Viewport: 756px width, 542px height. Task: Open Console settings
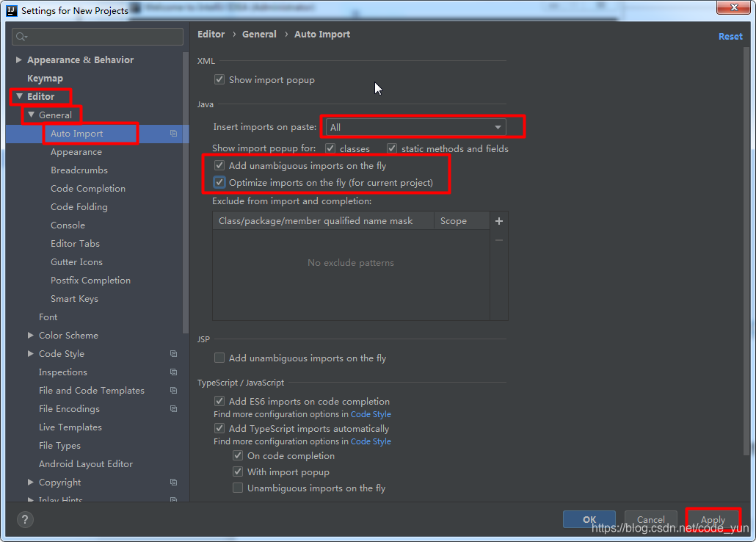(x=68, y=225)
